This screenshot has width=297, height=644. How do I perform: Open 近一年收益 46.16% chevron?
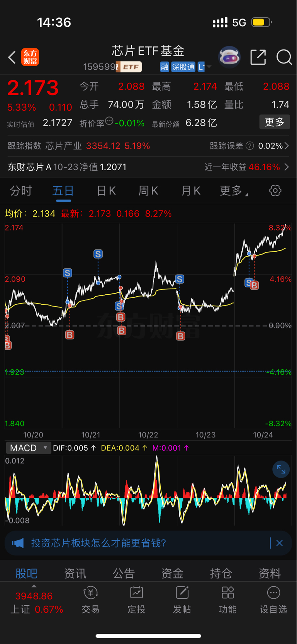[287, 167]
